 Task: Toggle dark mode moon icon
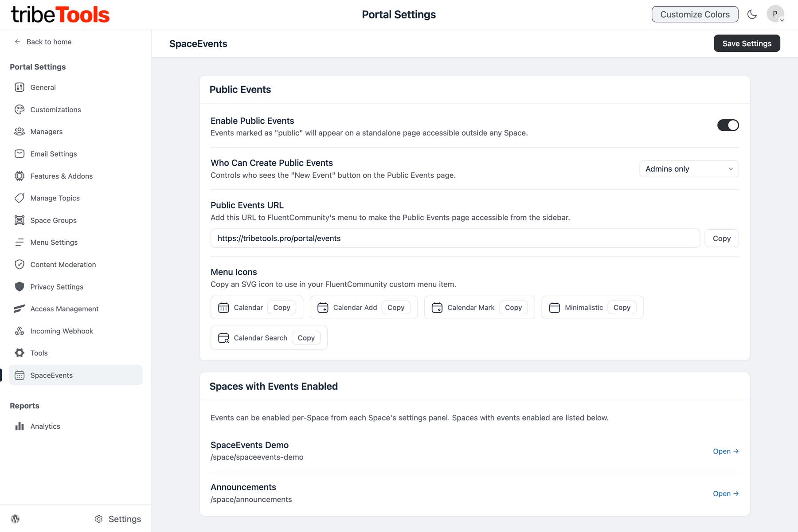click(x=752, y=14)
